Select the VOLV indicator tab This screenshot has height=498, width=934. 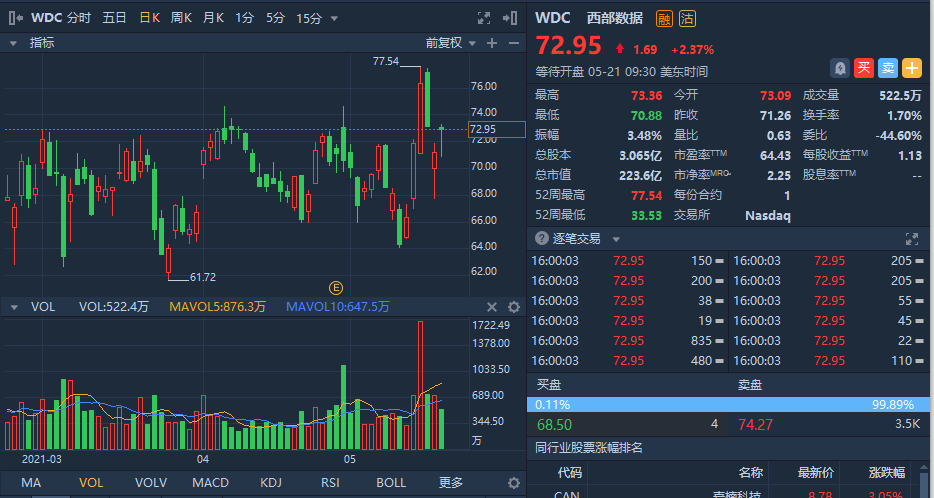point(151,483)
